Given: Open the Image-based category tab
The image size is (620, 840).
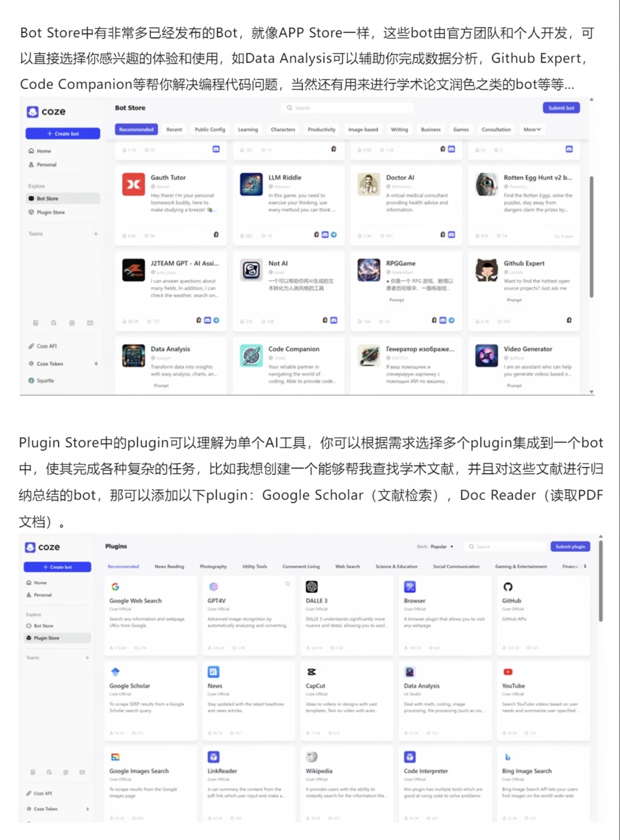Looking at the screenshot, I should click(x=363, y=130).
